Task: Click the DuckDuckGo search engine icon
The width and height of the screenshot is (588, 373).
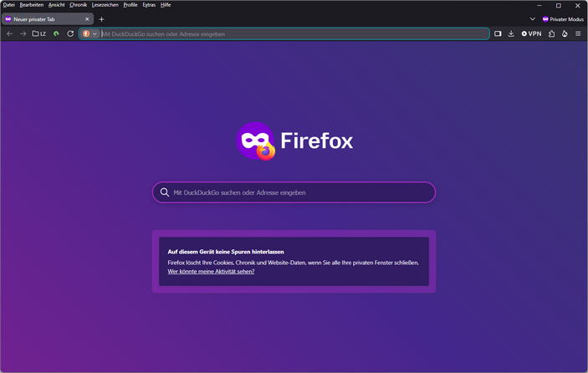Action: [86, 33]
